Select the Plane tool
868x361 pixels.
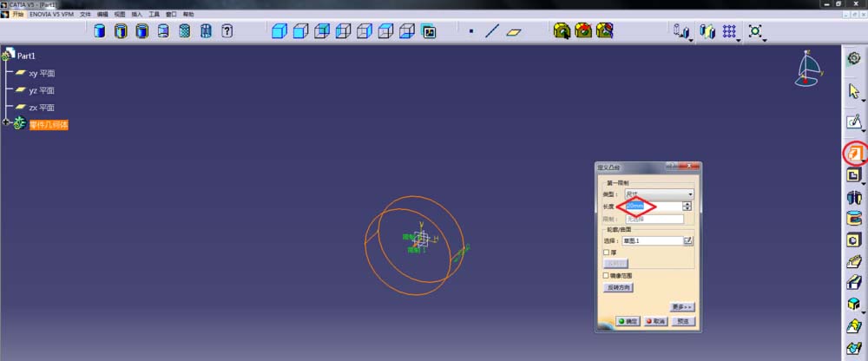[x=514, y=32]
